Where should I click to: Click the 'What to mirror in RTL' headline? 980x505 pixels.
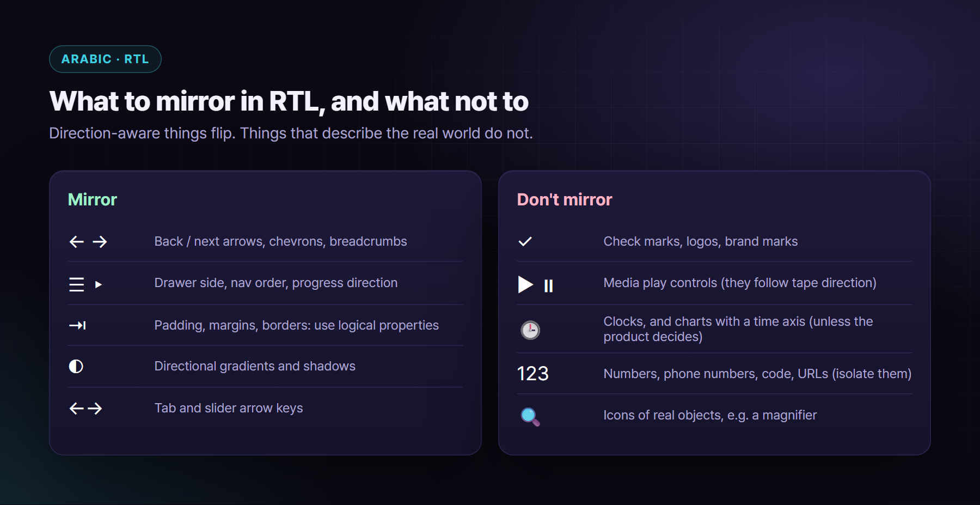(289, 101)
